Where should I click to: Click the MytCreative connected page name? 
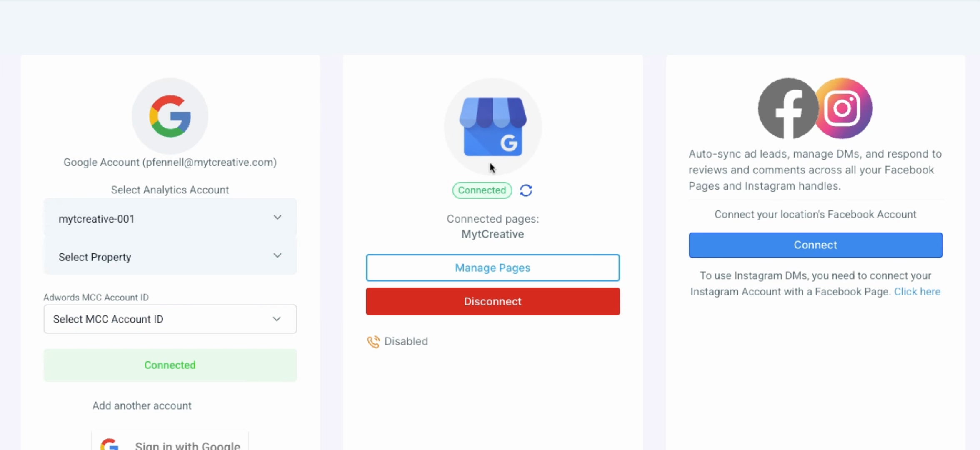click(x=492, y=234)
